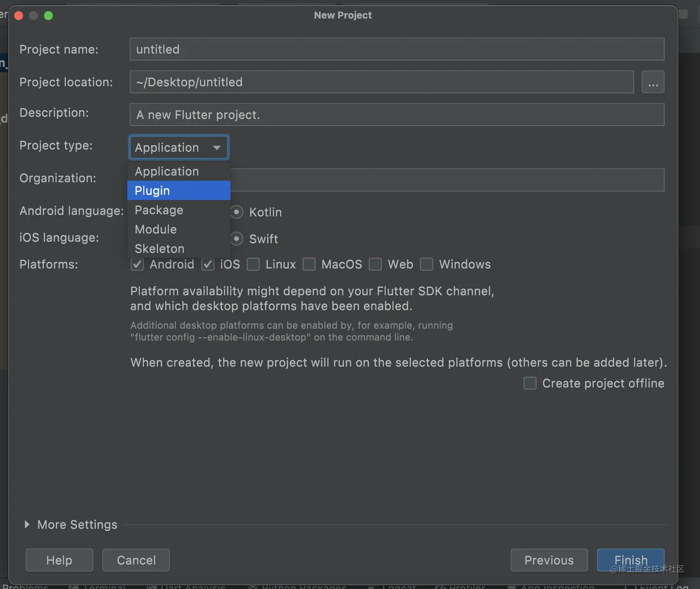The image size is (700, 589).
Task: Tick the Web platform checkbox
Action: pos(375,264)
